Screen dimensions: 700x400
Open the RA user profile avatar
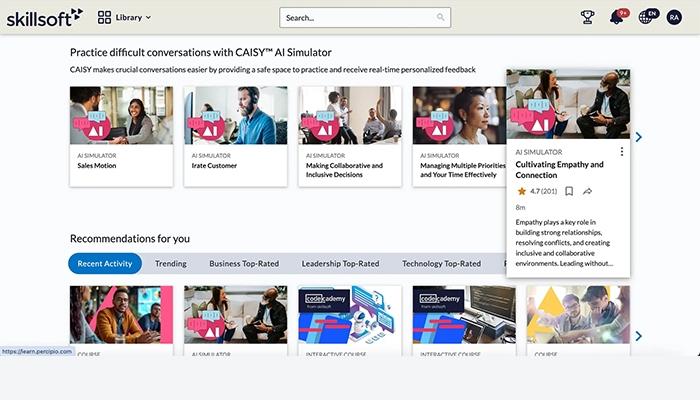[x=675, y=17]
